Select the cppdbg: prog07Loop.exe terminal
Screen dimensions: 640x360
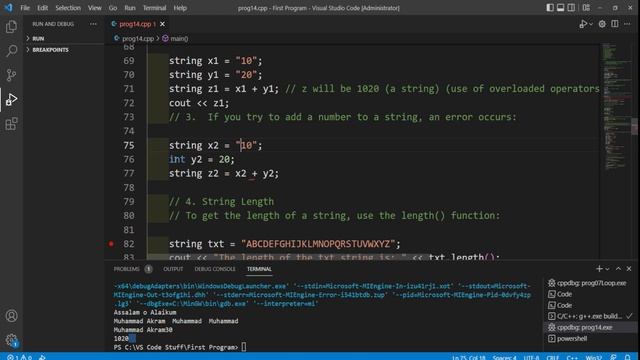(x=590, y=283)
